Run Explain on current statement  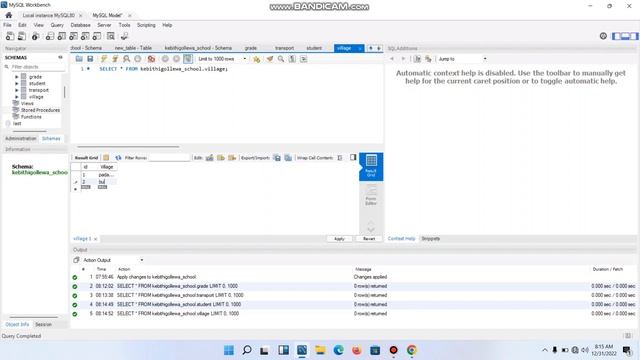[x=127, y=59]
